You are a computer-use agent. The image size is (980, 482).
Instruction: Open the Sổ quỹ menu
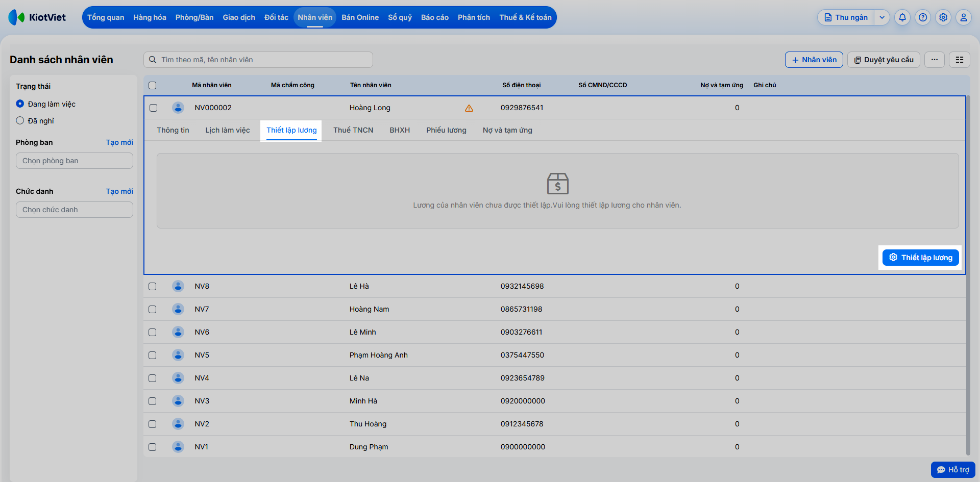400,17
